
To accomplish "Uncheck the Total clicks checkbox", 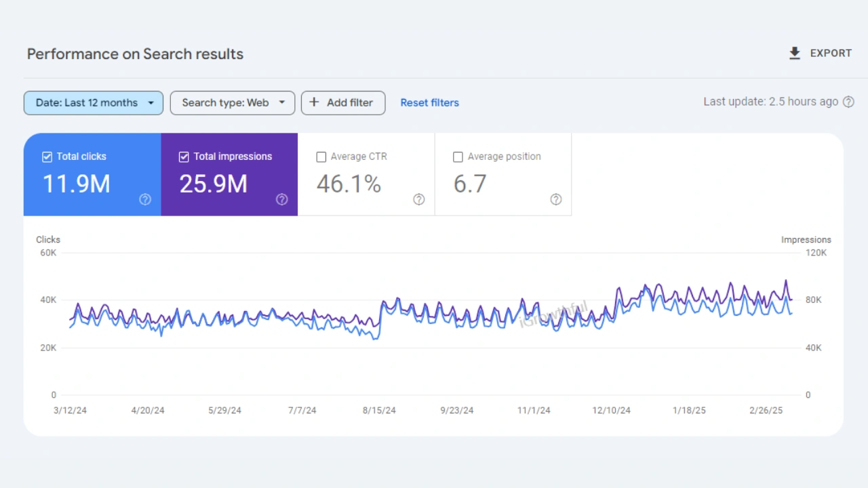I will pyautogui.click(x=47, y=157).
